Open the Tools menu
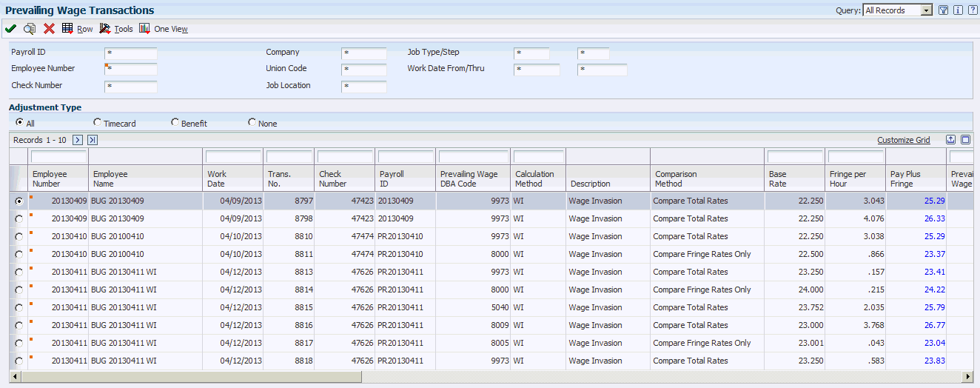The width and height of the screenshot is (980, 388). coord(116,29)
